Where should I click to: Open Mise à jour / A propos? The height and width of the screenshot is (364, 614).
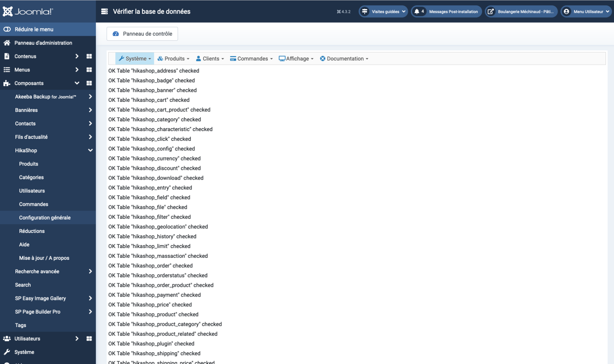(x=44, y=258)
